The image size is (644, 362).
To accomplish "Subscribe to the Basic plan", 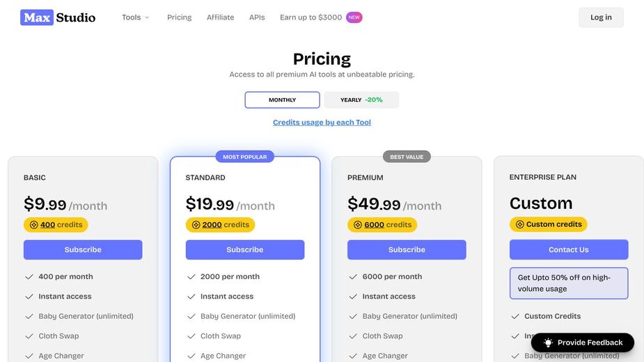I will pos(83,250).
